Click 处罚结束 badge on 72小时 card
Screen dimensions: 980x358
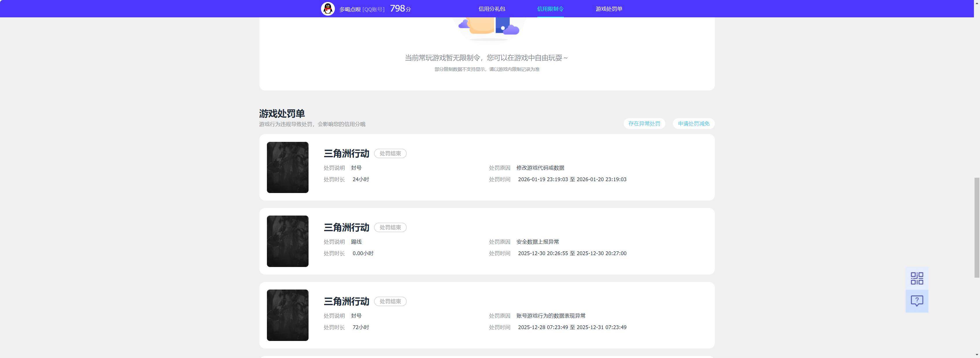pyautogui.click(x=390, y=301)
